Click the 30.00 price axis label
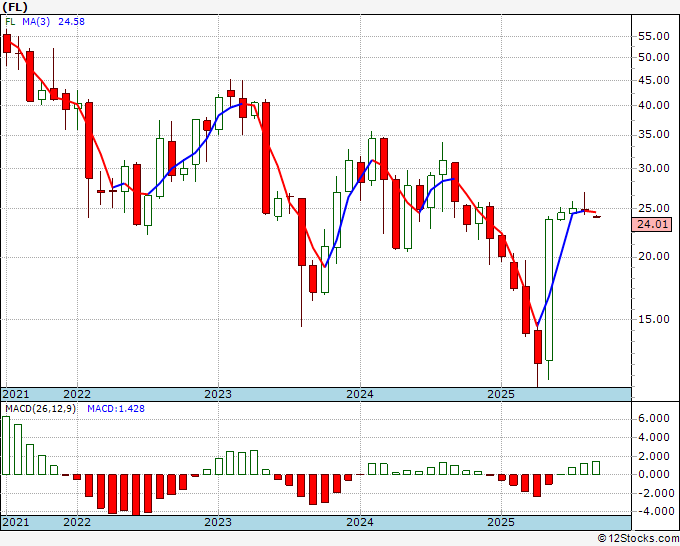Image resolution: width=680 pixels, height=546 pixels. 654,168
